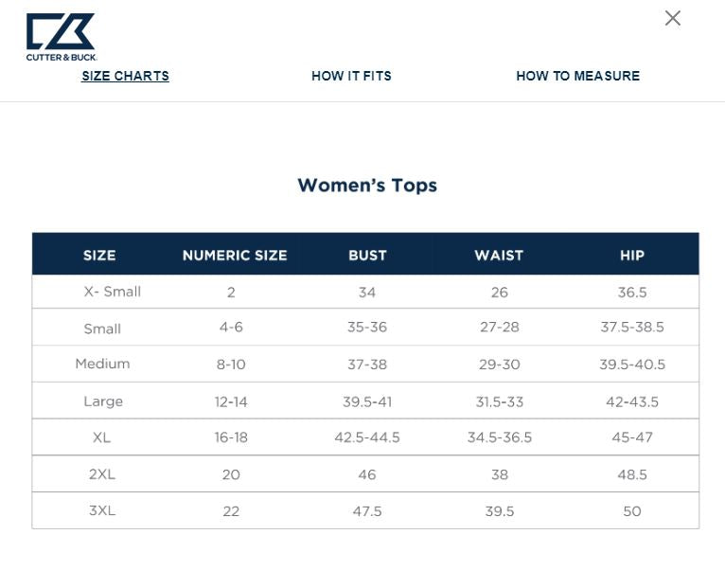Click the SIZE column header
Image resolution: width=725 pixels, height=588 pixels.
(x=99, y=255)
